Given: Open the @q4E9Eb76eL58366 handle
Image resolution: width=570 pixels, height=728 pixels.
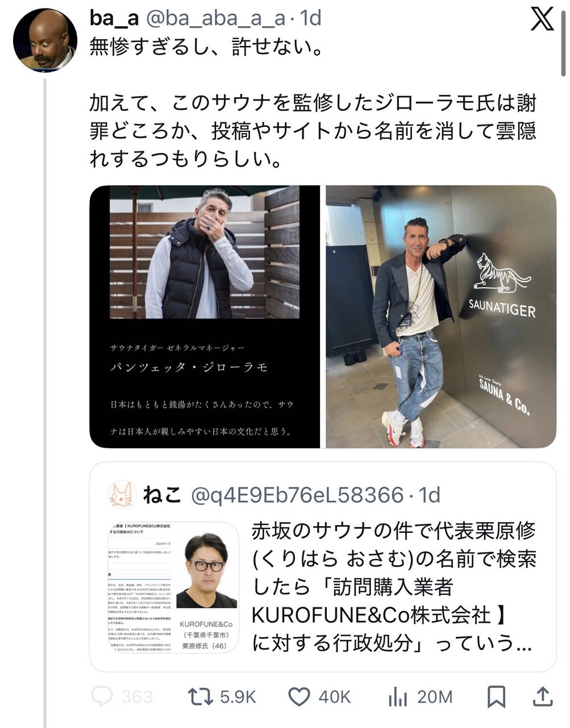Looking at the screenshot, I should 297,495.
